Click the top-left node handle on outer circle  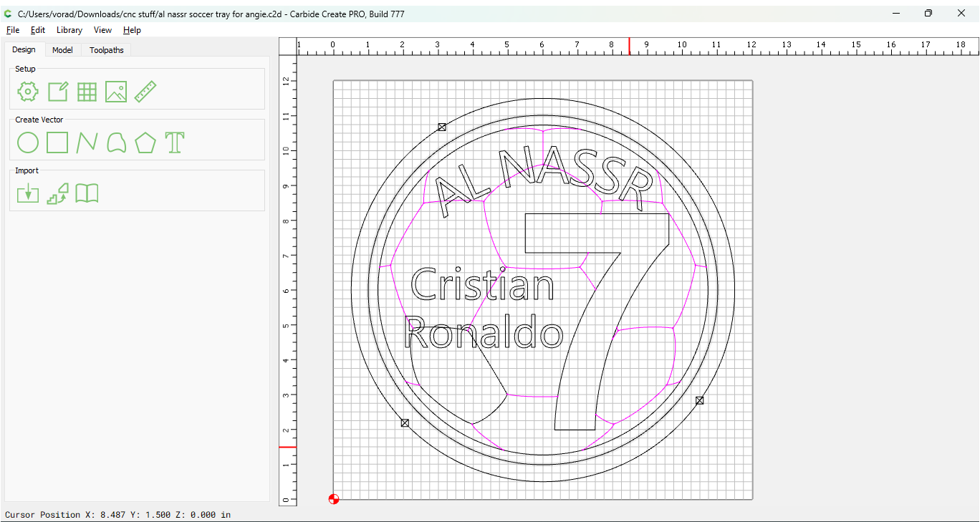[442, 127]
